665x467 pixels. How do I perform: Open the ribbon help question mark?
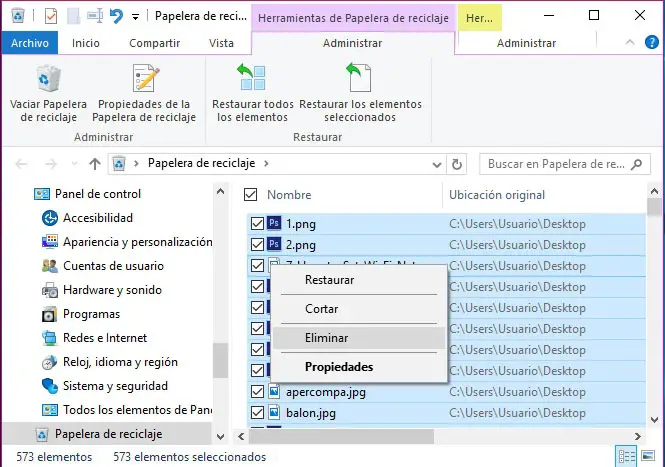[x=651, y=43]
